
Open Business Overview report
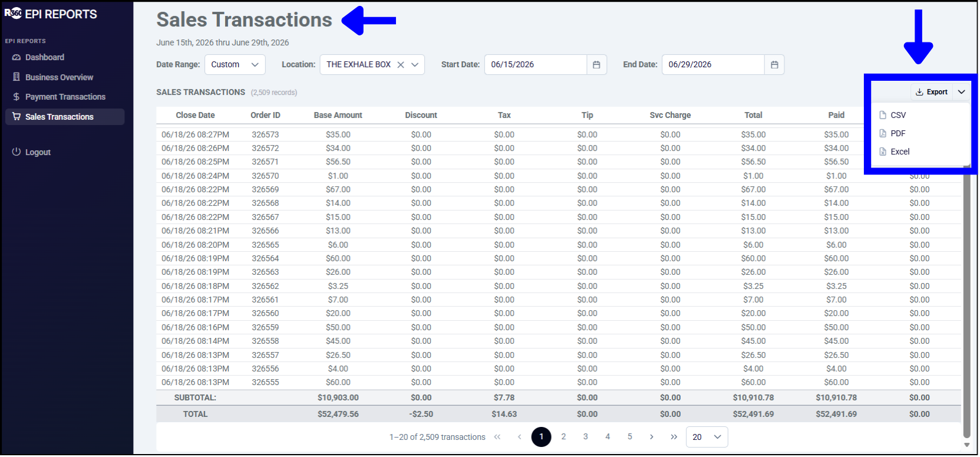point(59,77)
